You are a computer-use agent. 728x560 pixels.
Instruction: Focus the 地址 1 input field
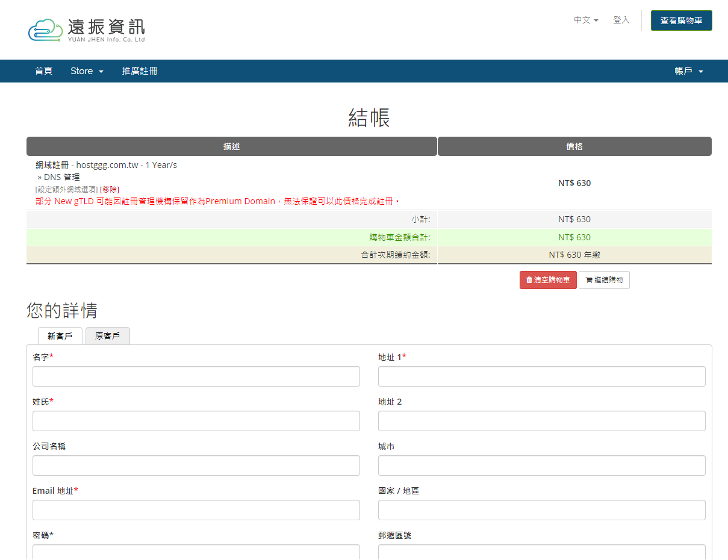pos(542,376)
